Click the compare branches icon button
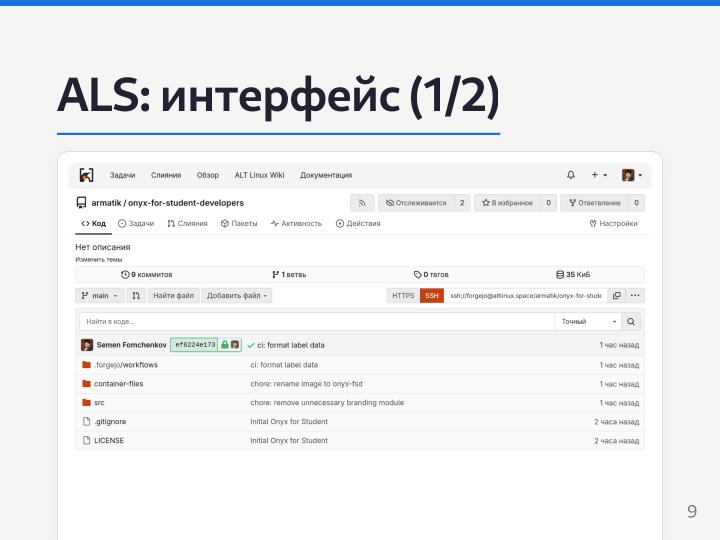This screenshot has height=540, width=720. pos(136,296)
